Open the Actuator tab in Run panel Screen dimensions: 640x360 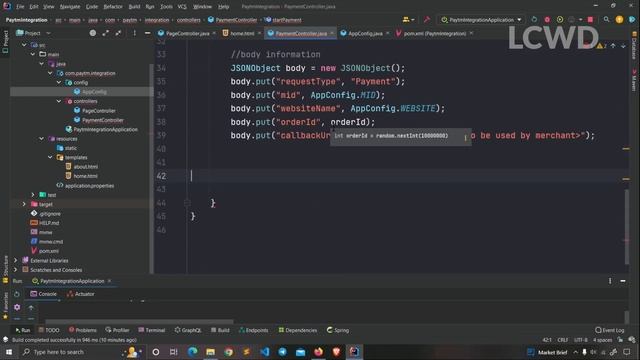coord(81,294)
